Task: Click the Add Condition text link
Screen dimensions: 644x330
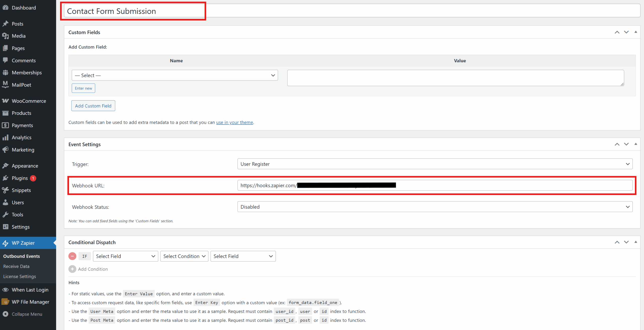Action: tap(93, 269)
